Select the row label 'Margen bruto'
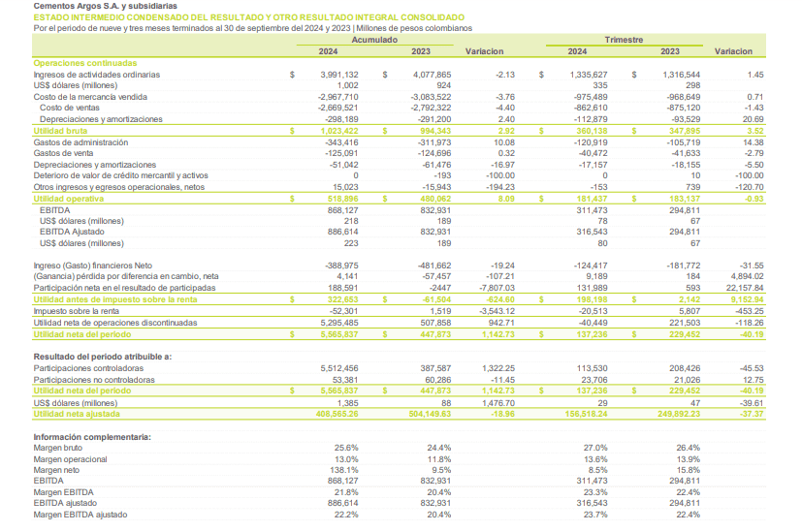This screenshot has width=802, height=532. pyautogui.click(x=58, y=449)
